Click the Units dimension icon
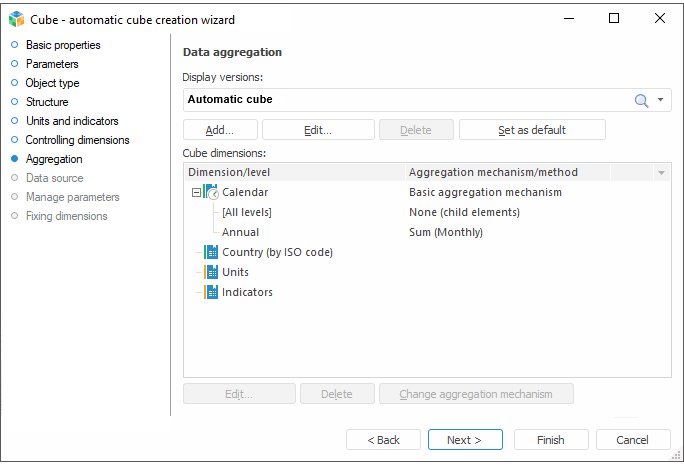 click(211, 272)
